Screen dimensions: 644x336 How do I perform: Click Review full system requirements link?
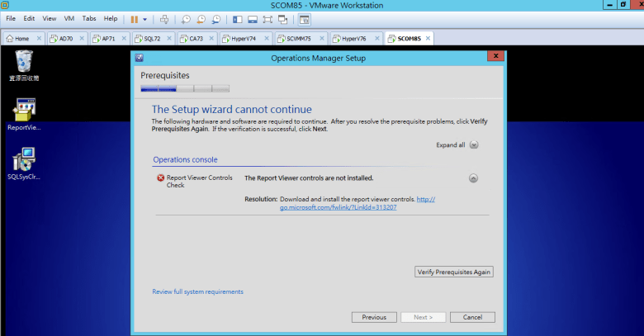[197, 291]
